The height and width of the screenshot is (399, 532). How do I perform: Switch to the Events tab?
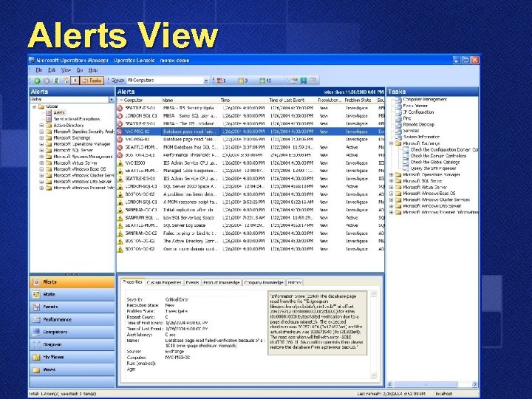pyautogui.click(x=192, y=282)
